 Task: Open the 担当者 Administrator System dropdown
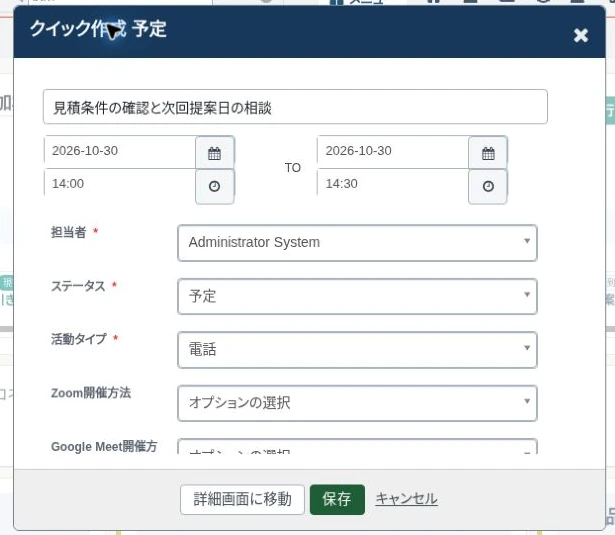357,243
